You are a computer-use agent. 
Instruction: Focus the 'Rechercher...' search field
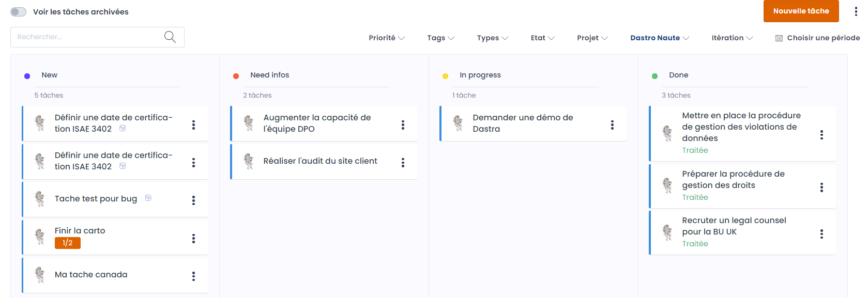pyautogui.click(x=85, y=37)
